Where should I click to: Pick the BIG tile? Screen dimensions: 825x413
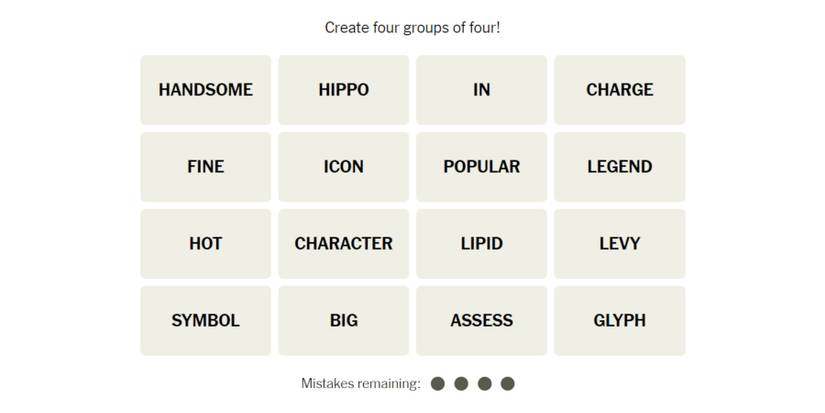click(343, 321)
